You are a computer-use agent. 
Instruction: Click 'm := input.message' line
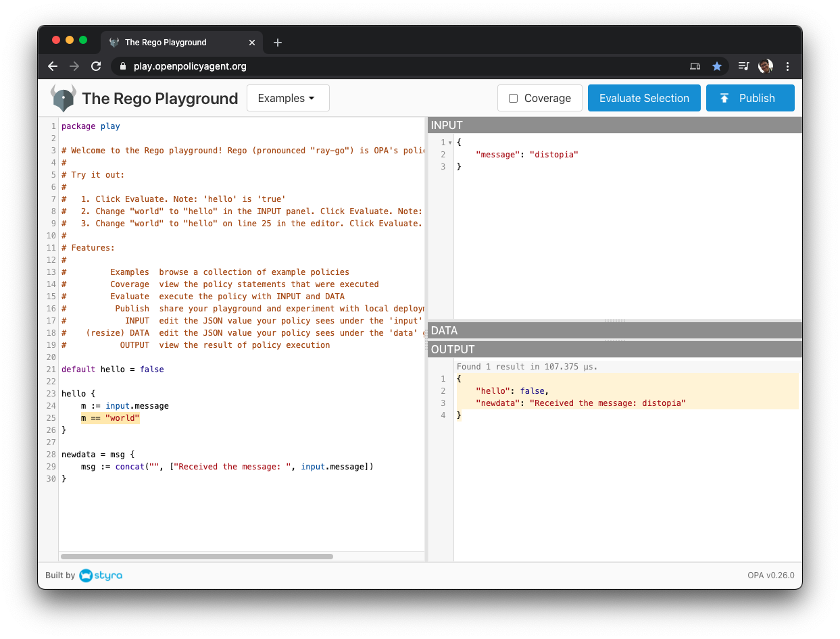[x=125, y=406]
